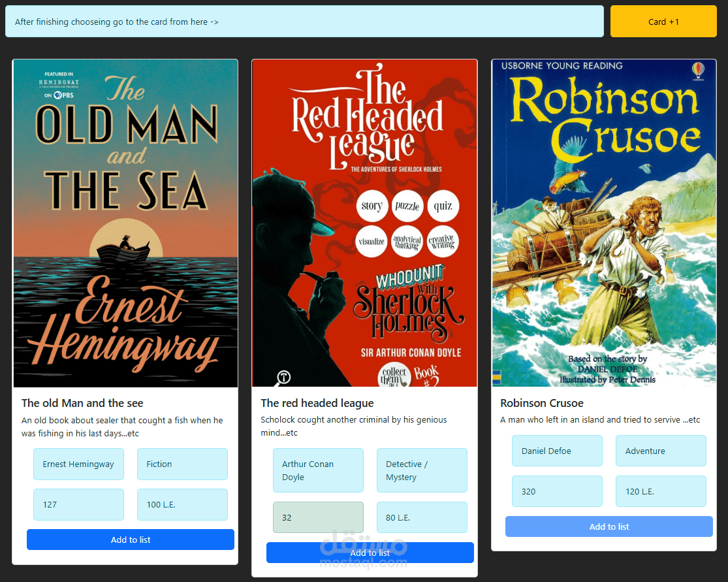728x582 pixels.
Task: Click the description about Scholock cought another criminal
Action: [x=354, y=426]
